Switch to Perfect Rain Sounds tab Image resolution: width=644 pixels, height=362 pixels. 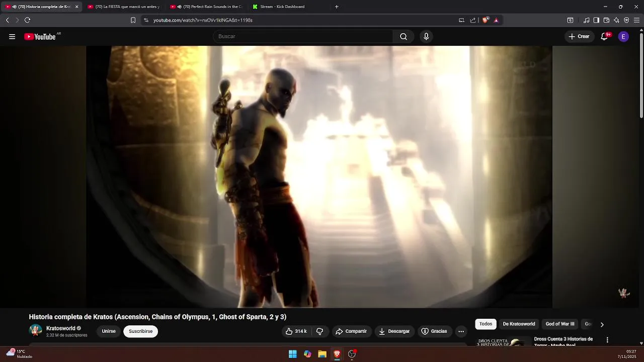pyautogui.click(x=207, y=7)
